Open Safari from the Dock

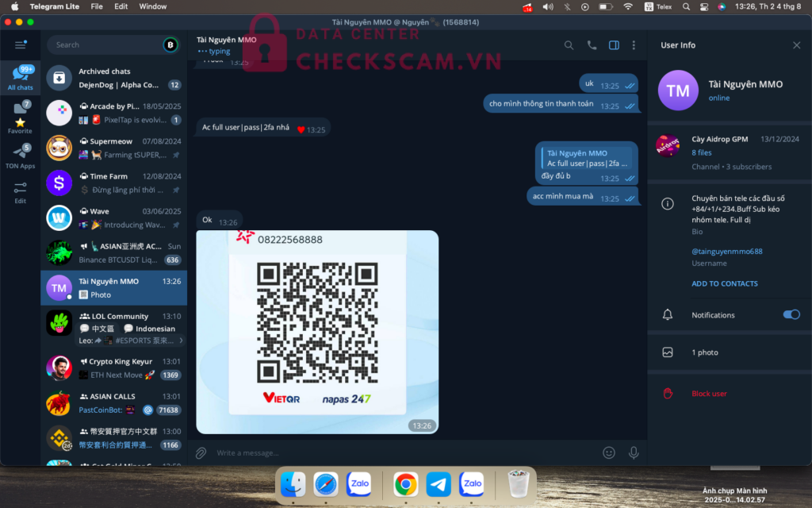click(326, 484)
